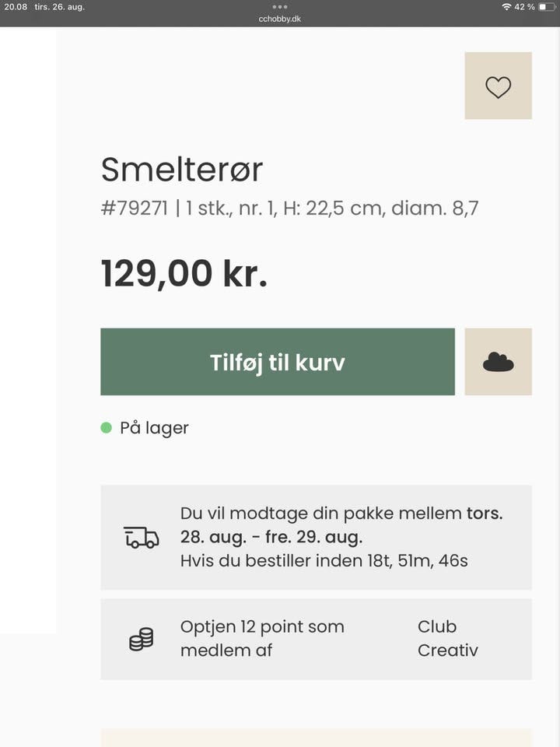This screenshot has width=560, height=747.
Task: Tap the 20.08 clock in status bar
Action: [16, 7]
